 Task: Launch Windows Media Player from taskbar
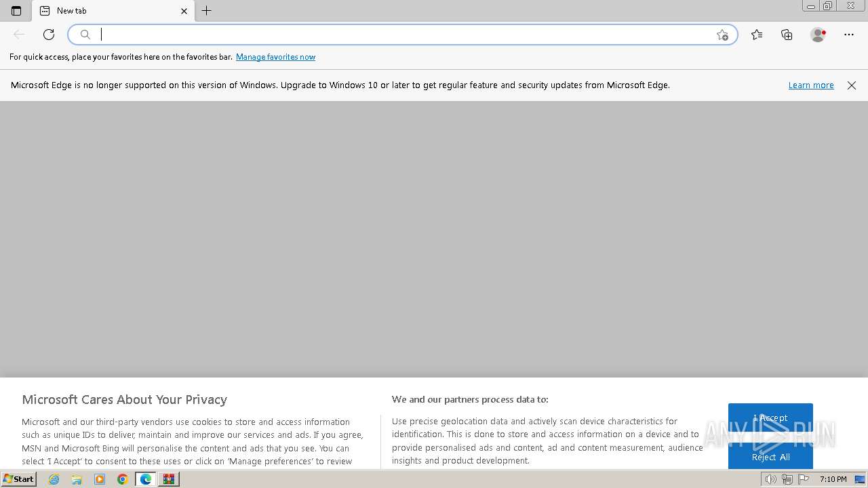click(x=100, y=479)
